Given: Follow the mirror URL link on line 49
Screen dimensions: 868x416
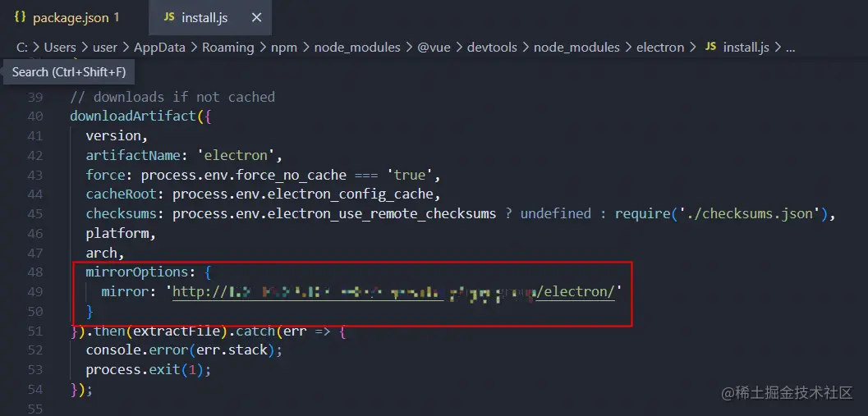Looking at the screenshot, I should 393,291.
